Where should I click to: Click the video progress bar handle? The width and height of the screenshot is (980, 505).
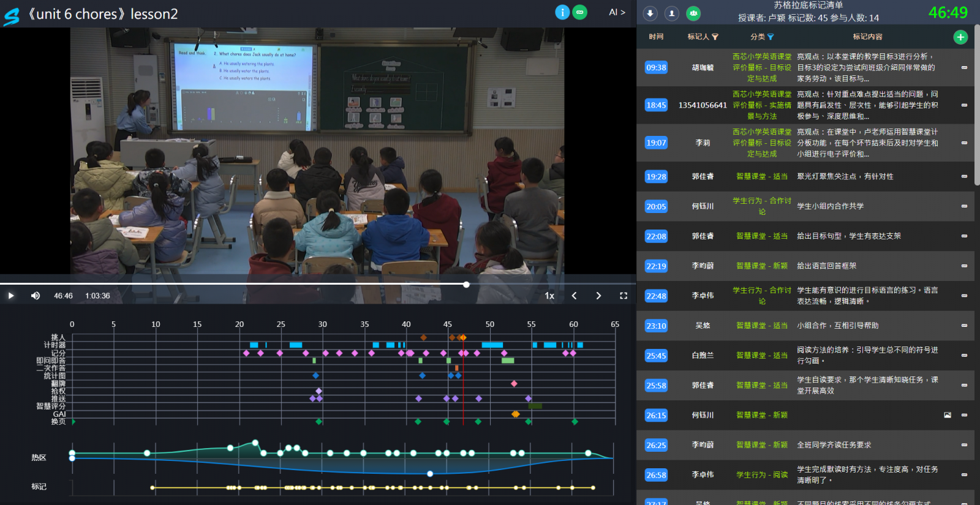coord(466,285)
